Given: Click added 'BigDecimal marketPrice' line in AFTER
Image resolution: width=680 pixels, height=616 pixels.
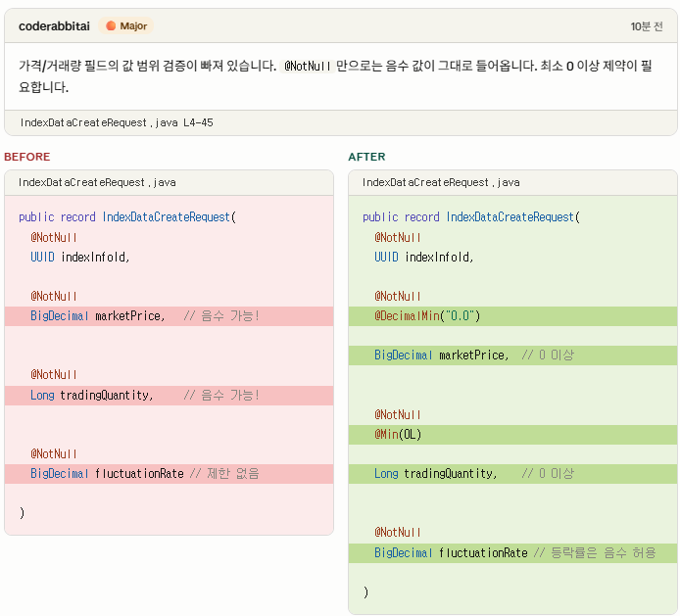Looking at the screenshot, I should 512,355.
